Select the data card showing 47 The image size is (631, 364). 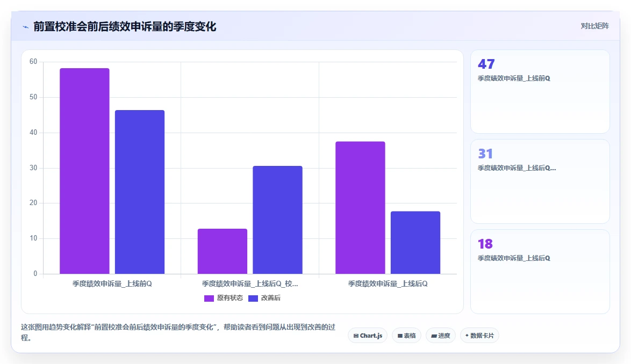pyautogui.click(x=540, y=92)
